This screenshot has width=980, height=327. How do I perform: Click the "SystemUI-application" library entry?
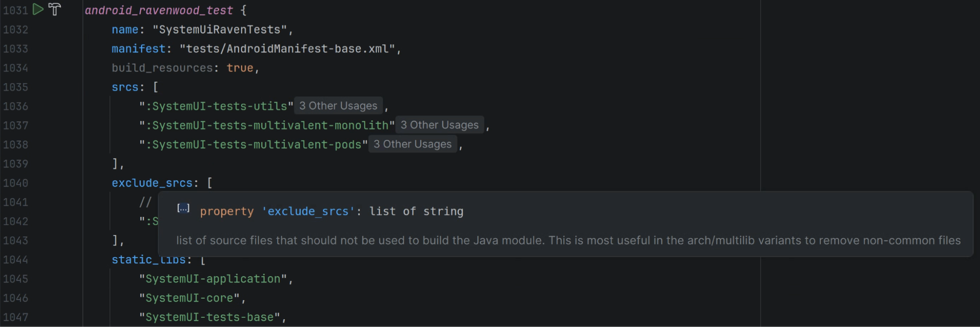point(213,279)
